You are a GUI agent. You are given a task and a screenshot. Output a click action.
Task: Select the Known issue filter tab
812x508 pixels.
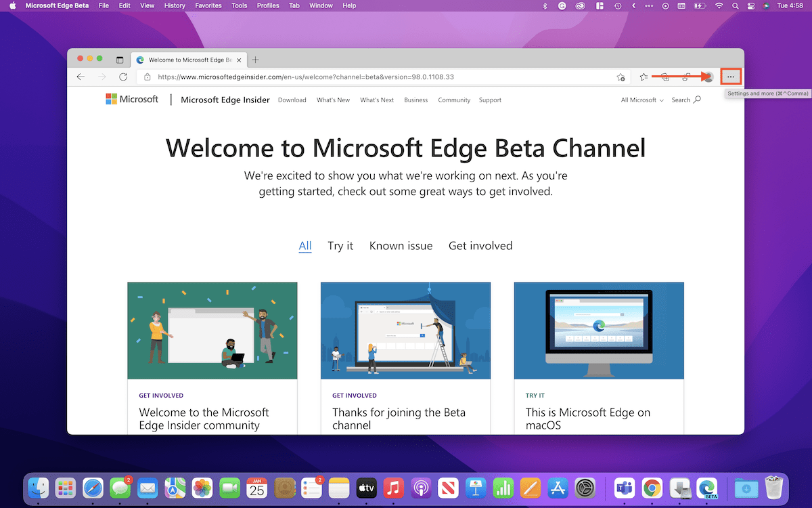pos(401,246)
